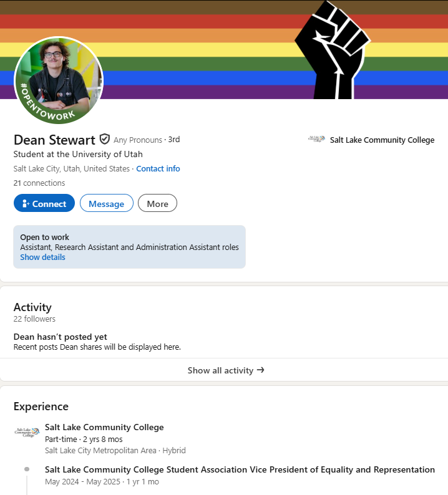Expand Show details in the Open to work card

(42, 257)
